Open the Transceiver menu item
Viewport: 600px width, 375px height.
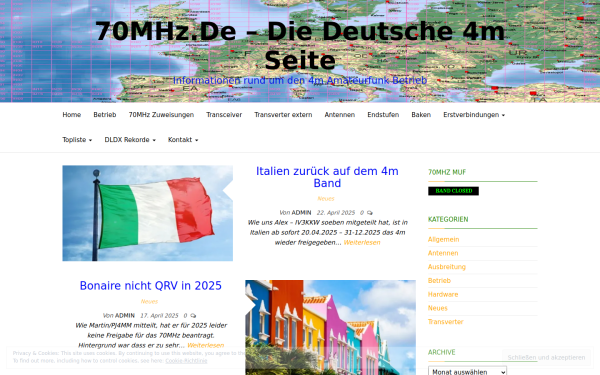(224, 115)
